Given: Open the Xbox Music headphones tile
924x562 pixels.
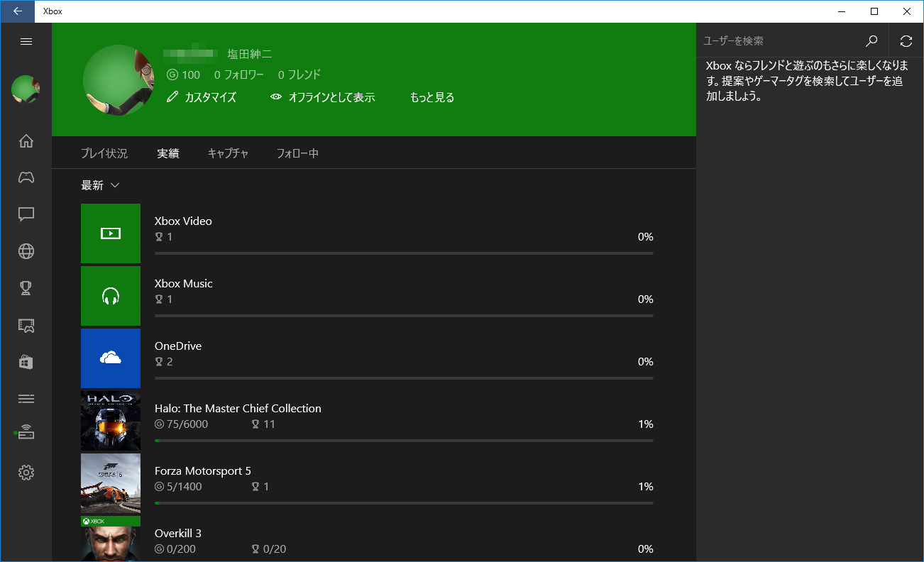Looking at the screenshot, I should coord(111,296).
